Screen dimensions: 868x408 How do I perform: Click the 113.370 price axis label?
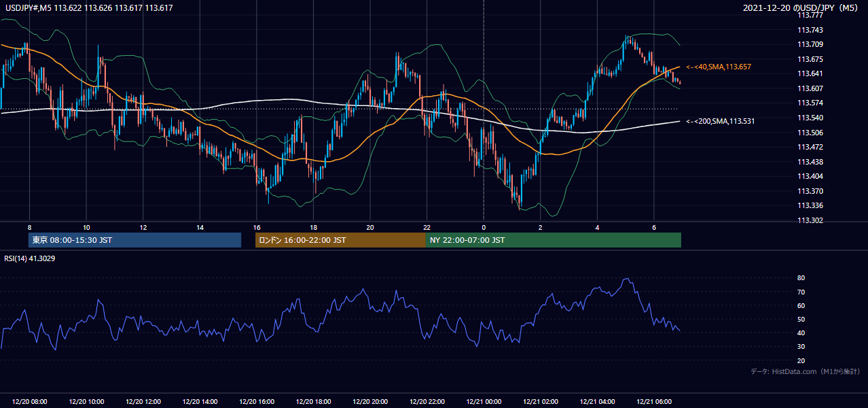[x=810, y=191]
